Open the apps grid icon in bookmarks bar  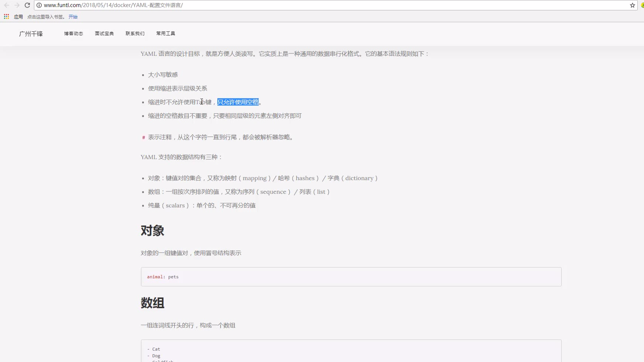[6, 17]
